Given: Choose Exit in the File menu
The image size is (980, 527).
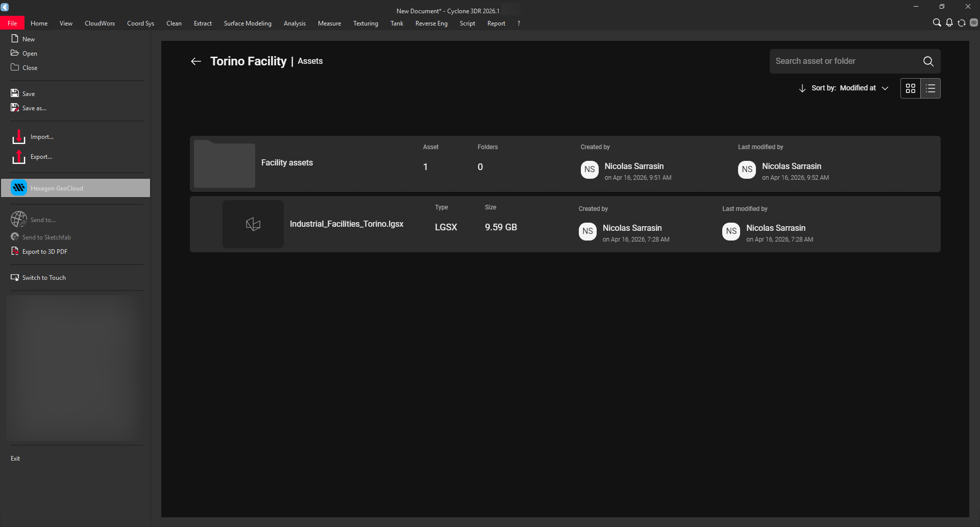Looking at the screenshot, I should 15,459.
